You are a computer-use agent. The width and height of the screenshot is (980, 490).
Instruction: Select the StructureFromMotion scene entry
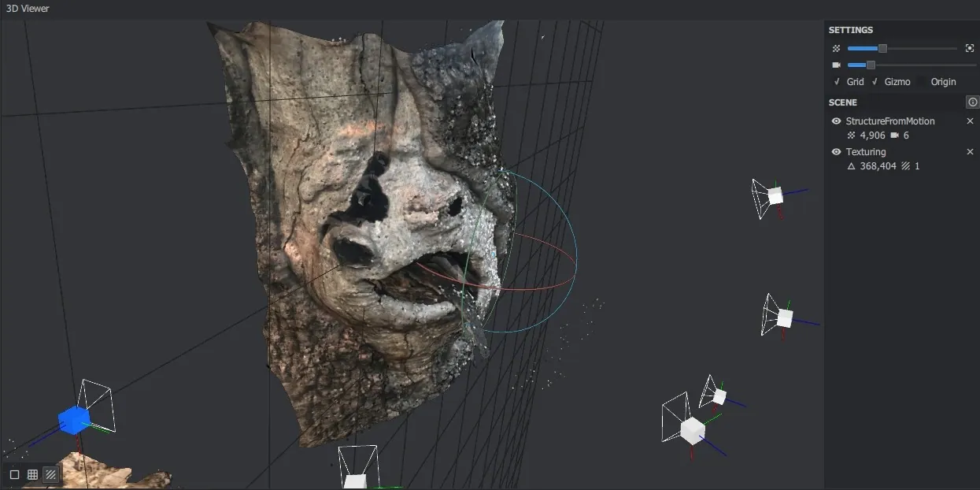pyautogui.click(x=890, y=121)
